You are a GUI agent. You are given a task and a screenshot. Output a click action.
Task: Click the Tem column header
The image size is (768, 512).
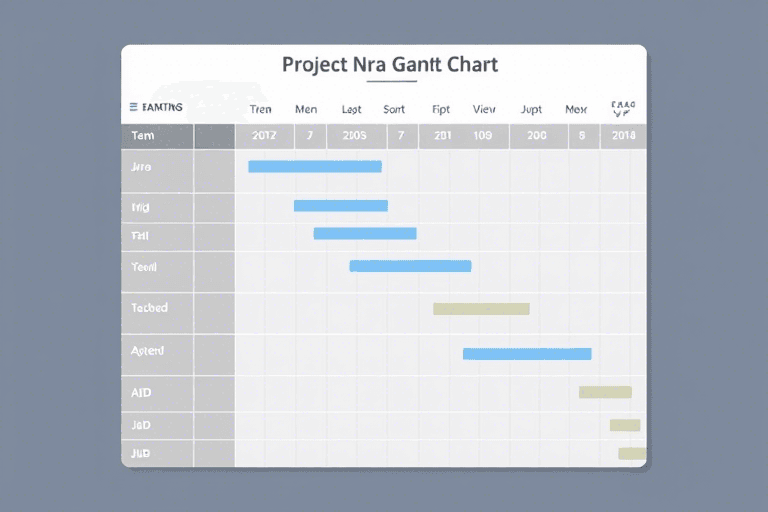(143, 136)
